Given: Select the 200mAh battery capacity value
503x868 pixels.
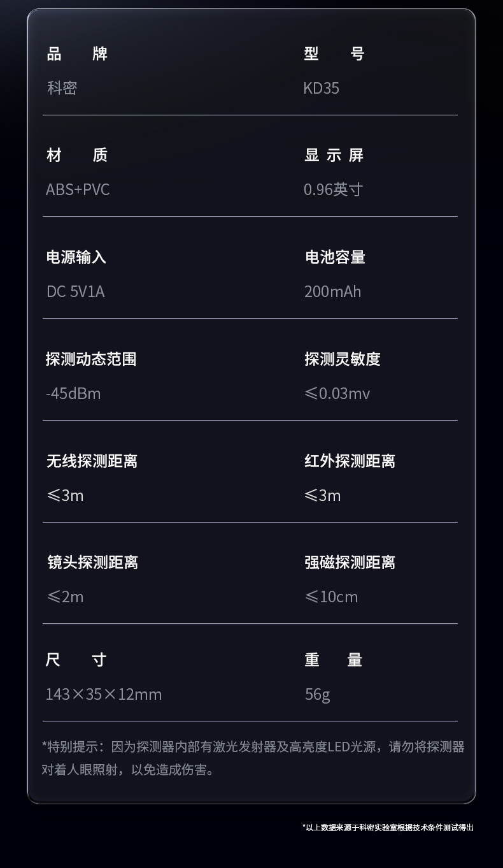Looking at the screenshot, I should [x=332, y=291].
